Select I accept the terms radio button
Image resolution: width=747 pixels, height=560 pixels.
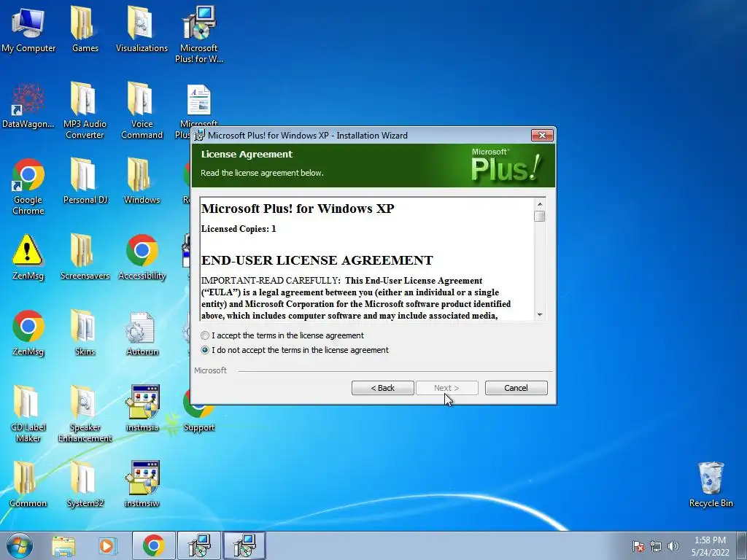click(205, 335)
